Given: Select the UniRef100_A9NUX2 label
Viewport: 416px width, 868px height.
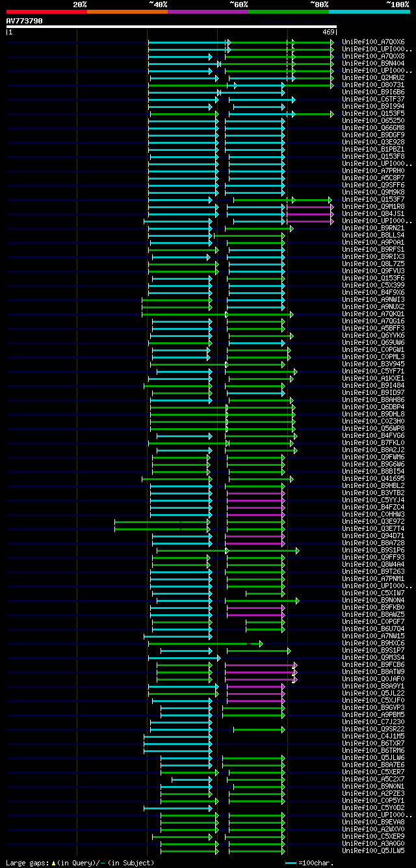Looking at the screenshot, I should pyautogui.click(x=373, y=307).
